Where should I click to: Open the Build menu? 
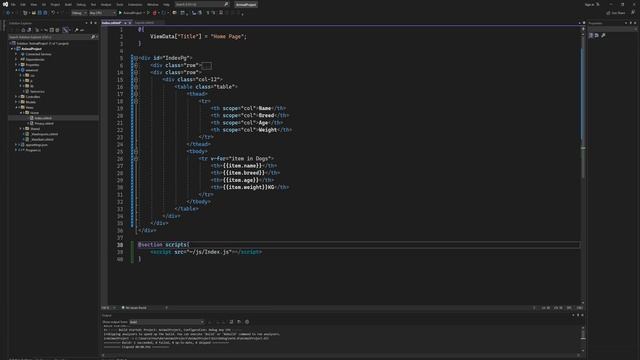click(x=68, y=4)
